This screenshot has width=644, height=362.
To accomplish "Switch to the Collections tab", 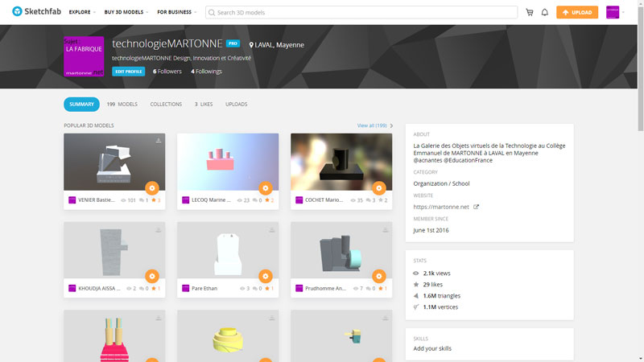I will (x=166, y=105).
